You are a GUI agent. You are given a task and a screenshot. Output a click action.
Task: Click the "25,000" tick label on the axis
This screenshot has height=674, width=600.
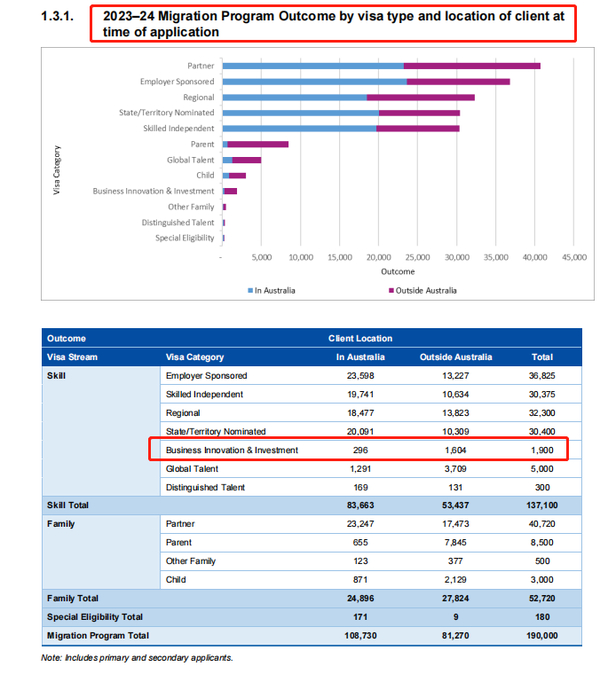[x=417, y=257]
